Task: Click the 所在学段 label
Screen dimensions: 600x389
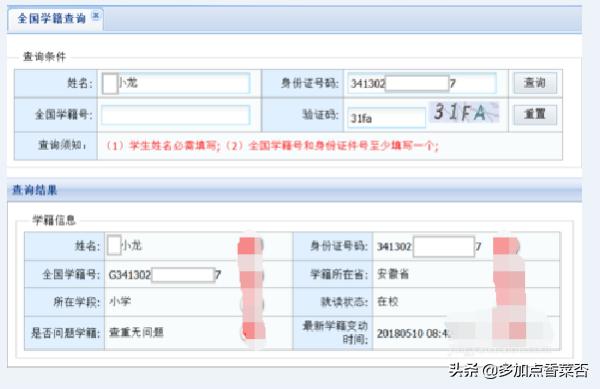Action: 77,302
